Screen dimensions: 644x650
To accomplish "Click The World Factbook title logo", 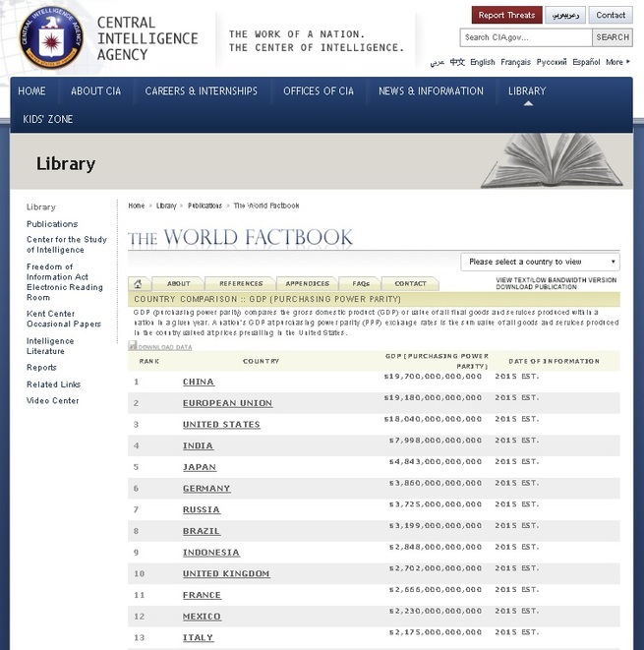I will (x=240, y=237).
